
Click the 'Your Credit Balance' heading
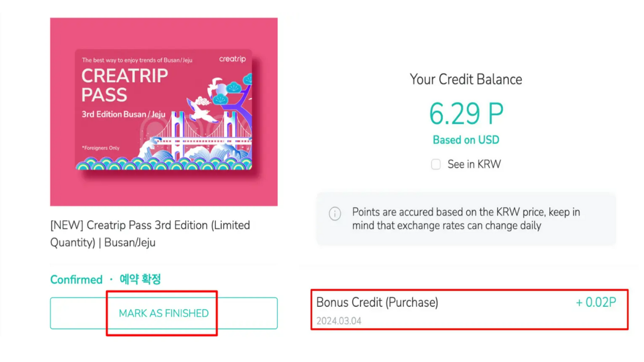pyautogui.click(x=466, y=79)
